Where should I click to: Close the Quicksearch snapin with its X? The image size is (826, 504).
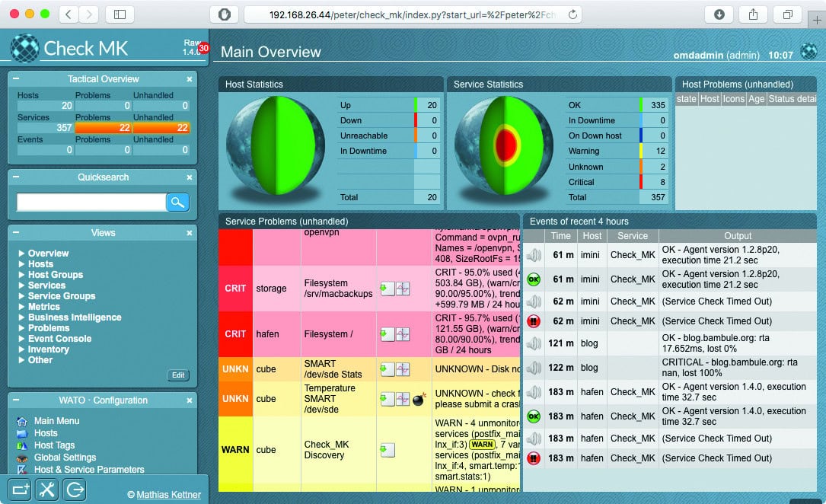[190, 177]
